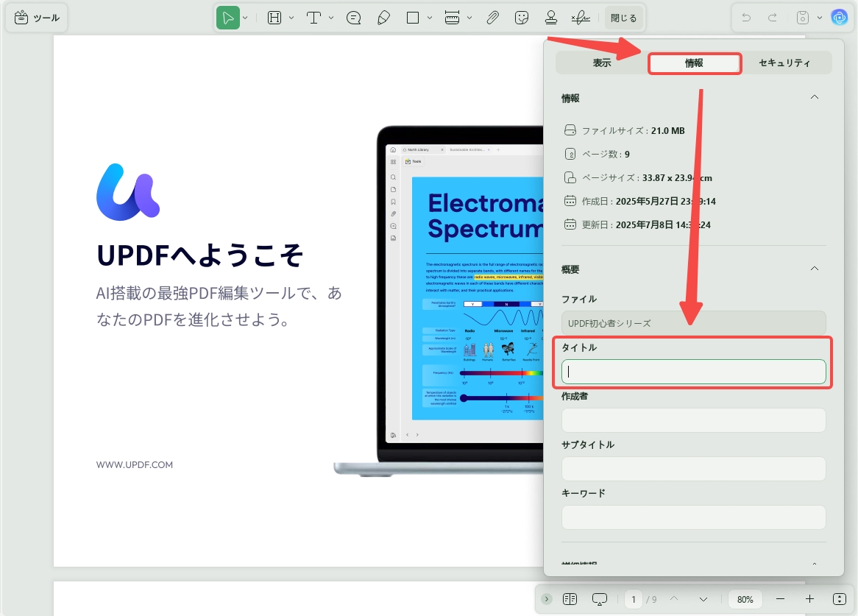
Task: Zoom out with the minus button
Action: click(x=780, y=599)
